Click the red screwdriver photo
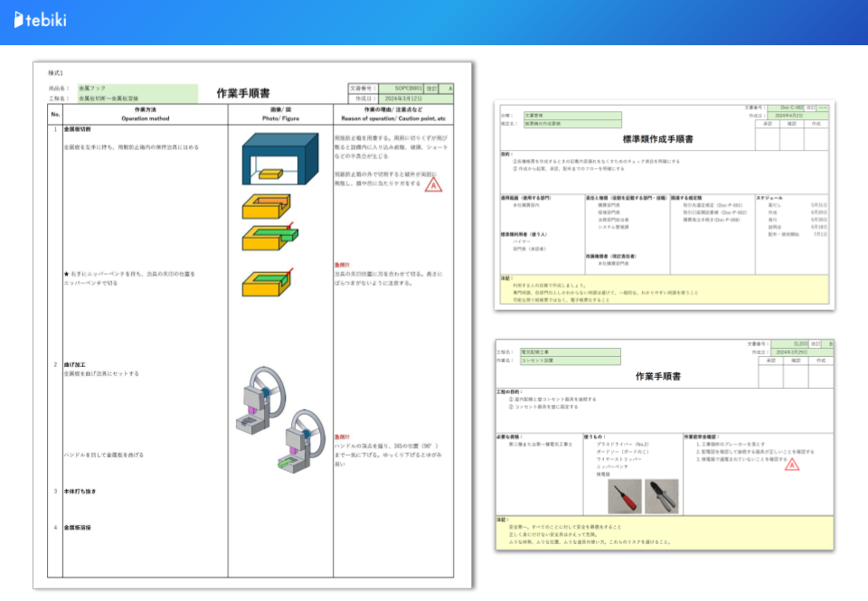The height and width of the screenshot is (601, 868). pyautogui.click(x=625, y=496)
